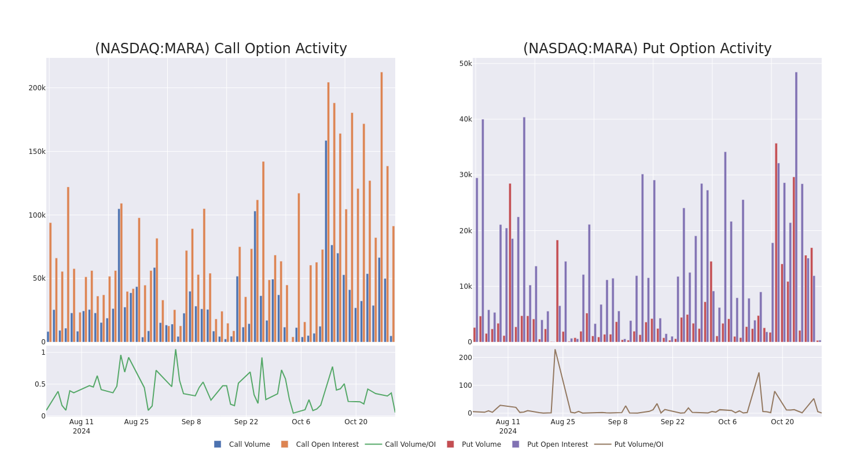The width and height of the screenshot is (868, 463).
Task: Click Oct 20 date under put chart
Action: coord(782,422)
